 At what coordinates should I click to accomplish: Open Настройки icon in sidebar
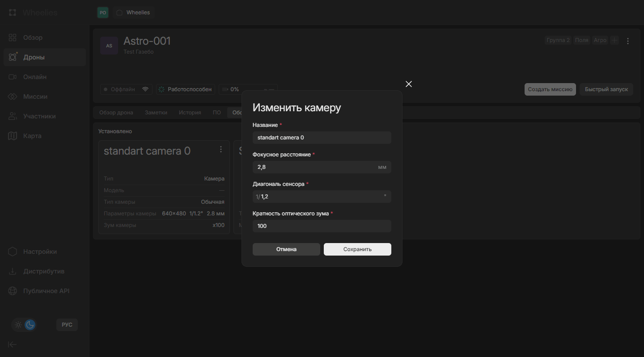pyautogui.click(x=13, y=252)
